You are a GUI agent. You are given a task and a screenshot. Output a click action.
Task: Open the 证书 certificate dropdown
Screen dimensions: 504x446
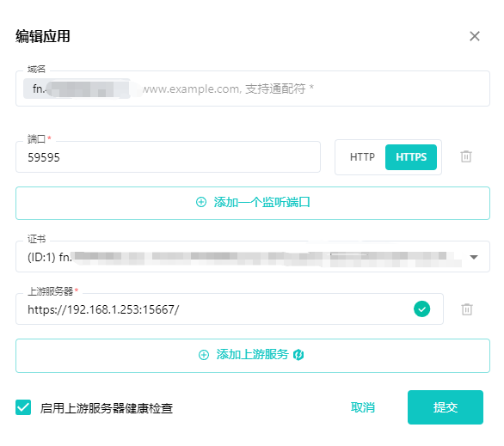[253, 257]
